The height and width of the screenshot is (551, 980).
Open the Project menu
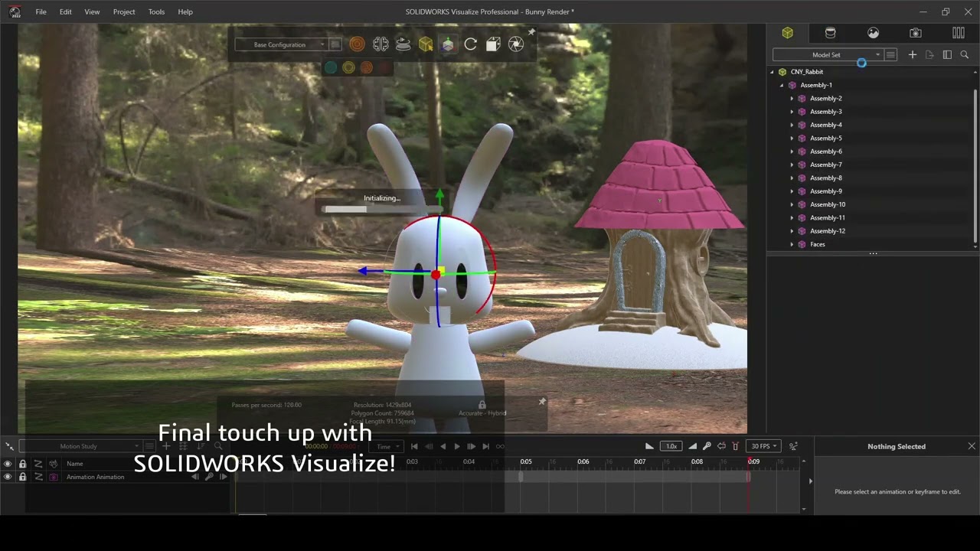pyautogui.click(x=124, y=11)
